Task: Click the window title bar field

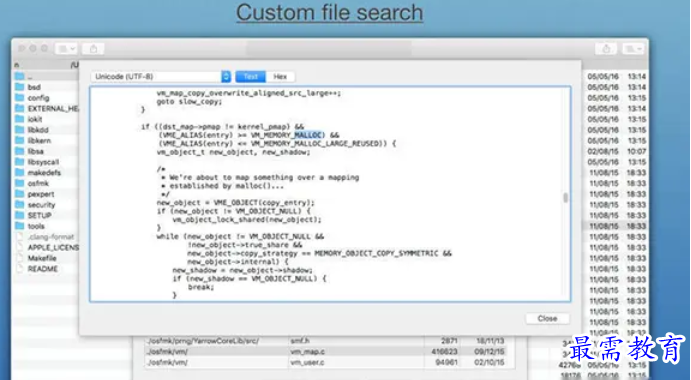Action: (329, 48)
